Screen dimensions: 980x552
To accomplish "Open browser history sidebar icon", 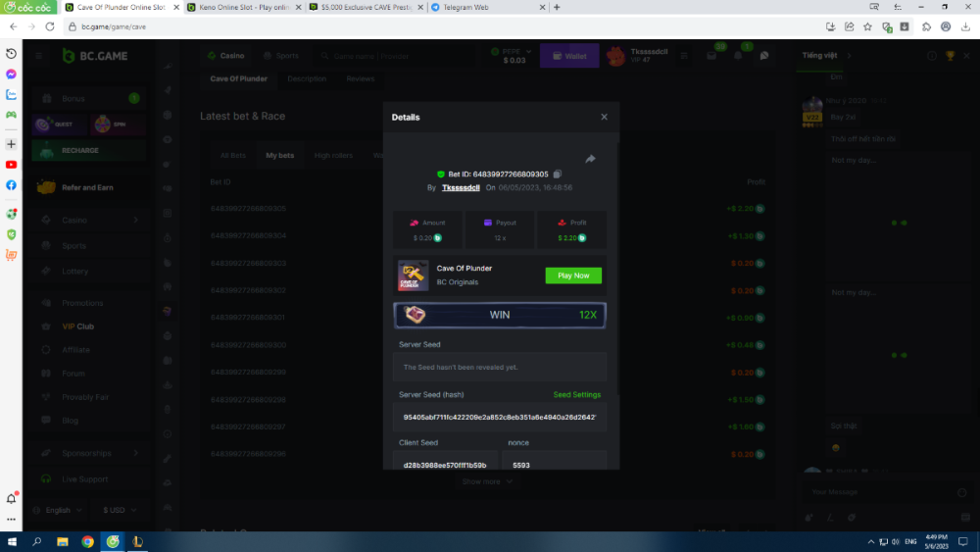I will pos(11,54).
